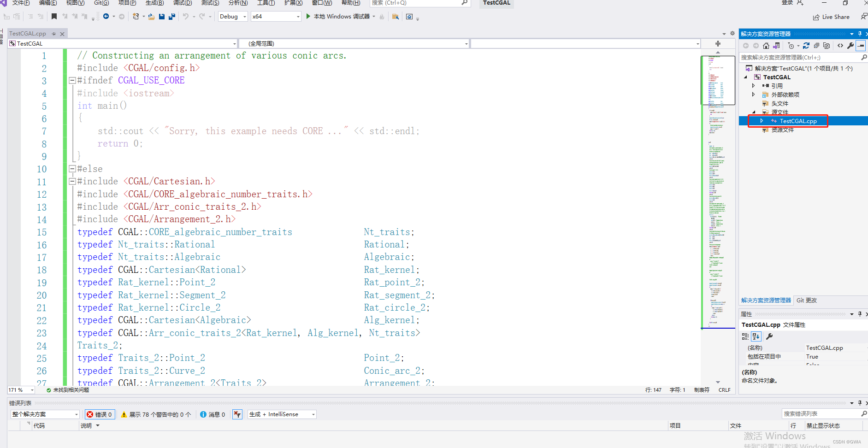Screen dimensions: 868x448
Task: Collapse the #ifndef region at line 3
Action: [72, 80]
